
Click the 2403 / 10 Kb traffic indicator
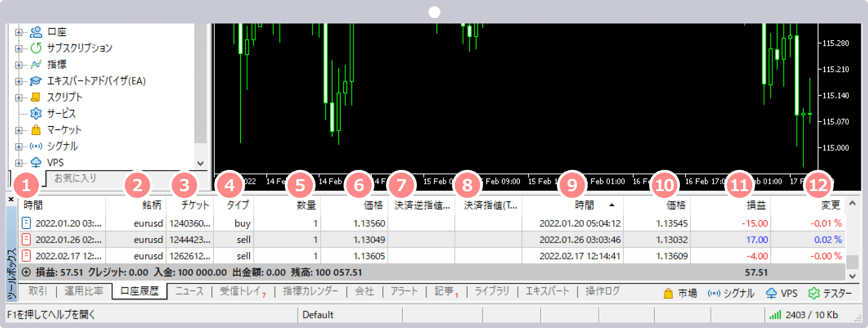(x=812, y=314)
